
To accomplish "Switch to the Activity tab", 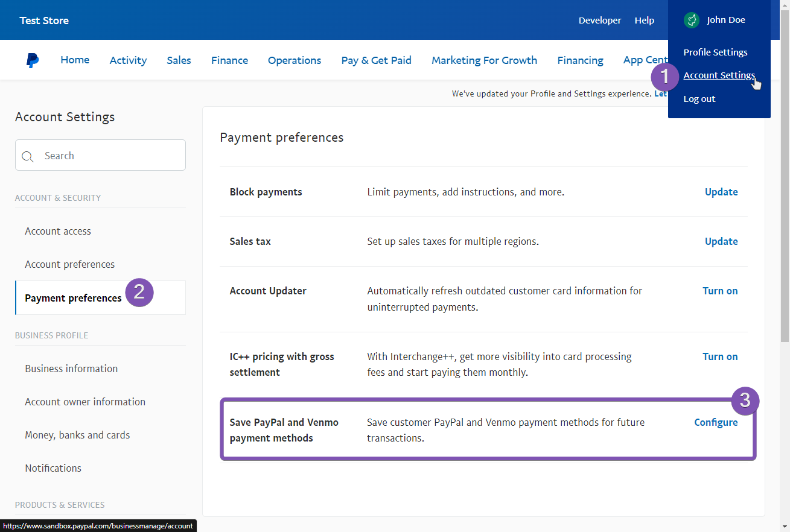I will click(x=128, y=60).
